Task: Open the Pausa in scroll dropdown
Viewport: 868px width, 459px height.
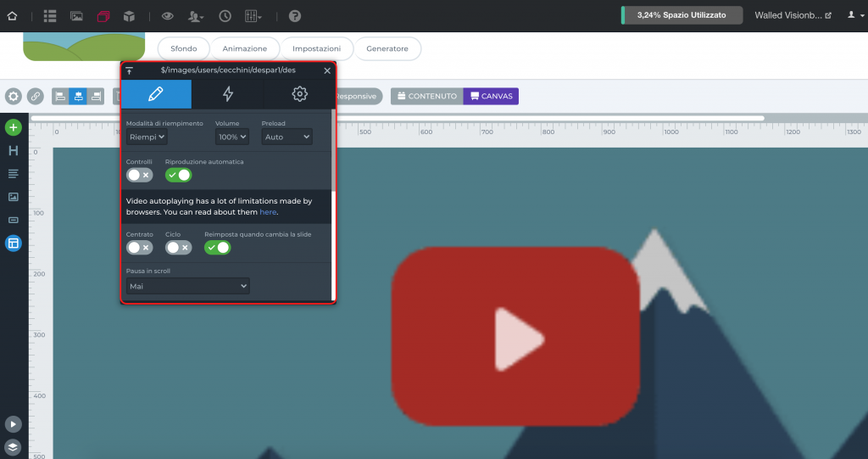Action: pyautogui.click(x=187, y=286)
